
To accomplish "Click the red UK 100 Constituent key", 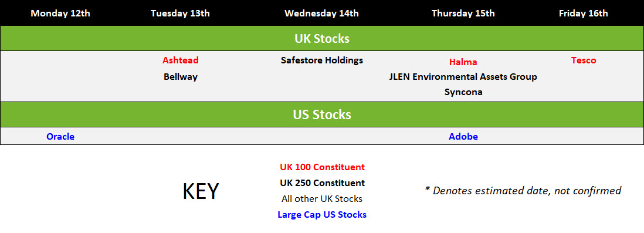I will [322, 167].
